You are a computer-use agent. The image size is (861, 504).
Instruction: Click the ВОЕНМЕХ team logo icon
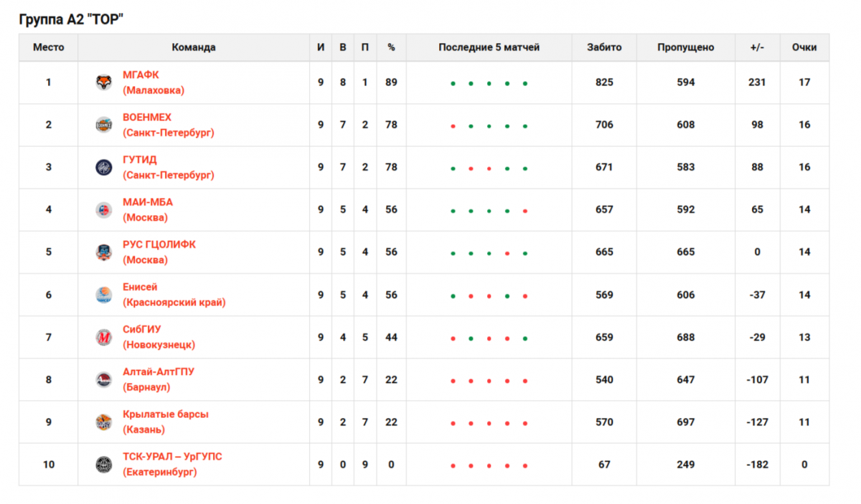click(104, 125)
